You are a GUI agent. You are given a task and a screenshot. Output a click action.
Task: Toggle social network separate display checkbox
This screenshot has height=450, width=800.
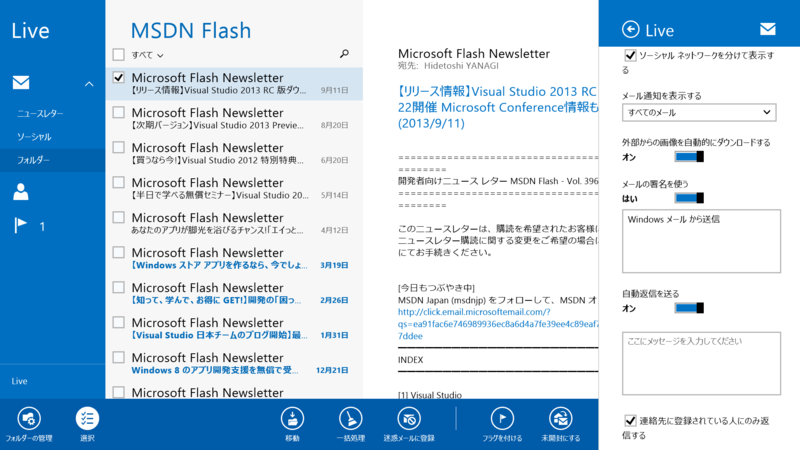pyautogui.click(x=630, y=55)
